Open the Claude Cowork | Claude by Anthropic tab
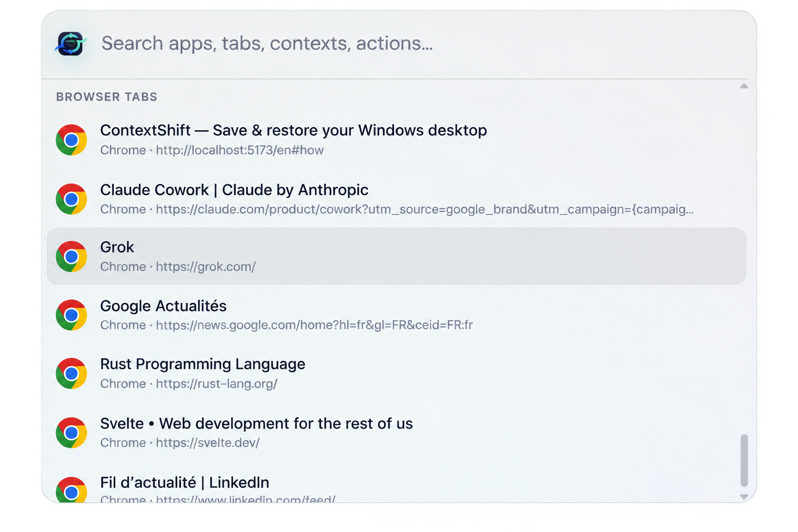 (x=396, y=199)
